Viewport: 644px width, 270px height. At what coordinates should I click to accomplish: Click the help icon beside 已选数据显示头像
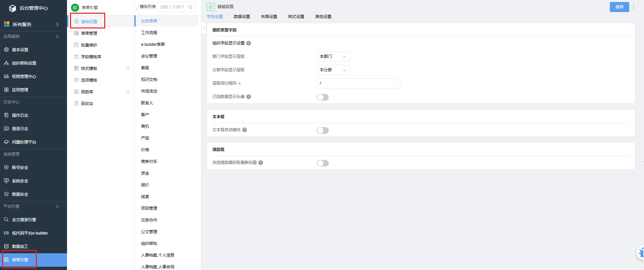click(x=249, y=97)
